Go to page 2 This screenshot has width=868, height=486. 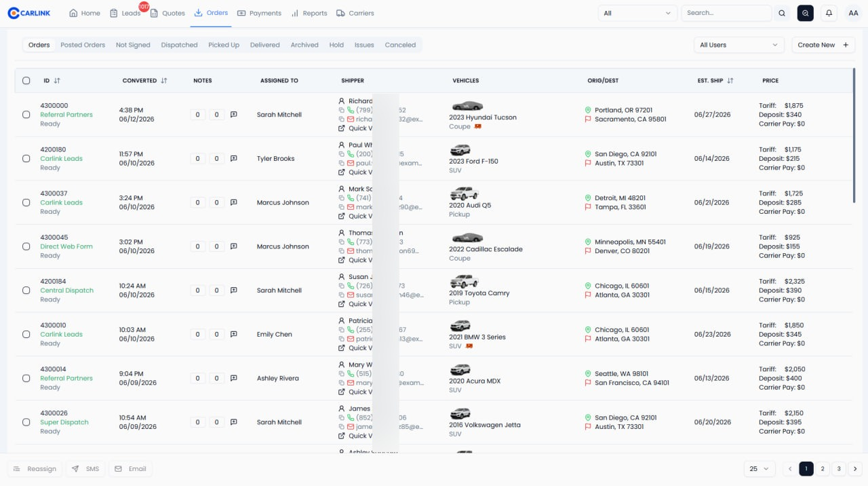point(823,469)
